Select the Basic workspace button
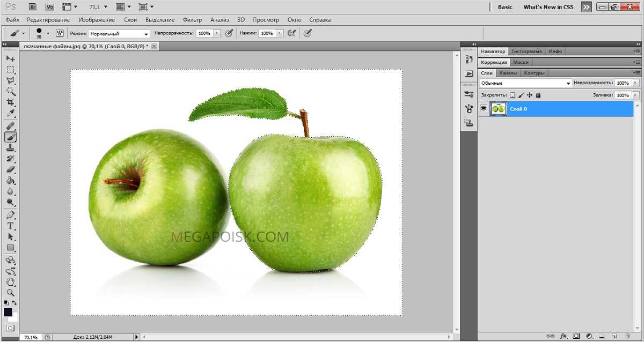 click(x=505, y=7)
